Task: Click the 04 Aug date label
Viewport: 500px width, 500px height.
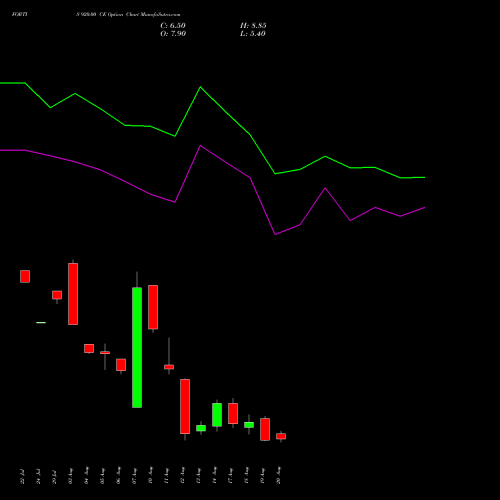Action: (x=86, y=476)
